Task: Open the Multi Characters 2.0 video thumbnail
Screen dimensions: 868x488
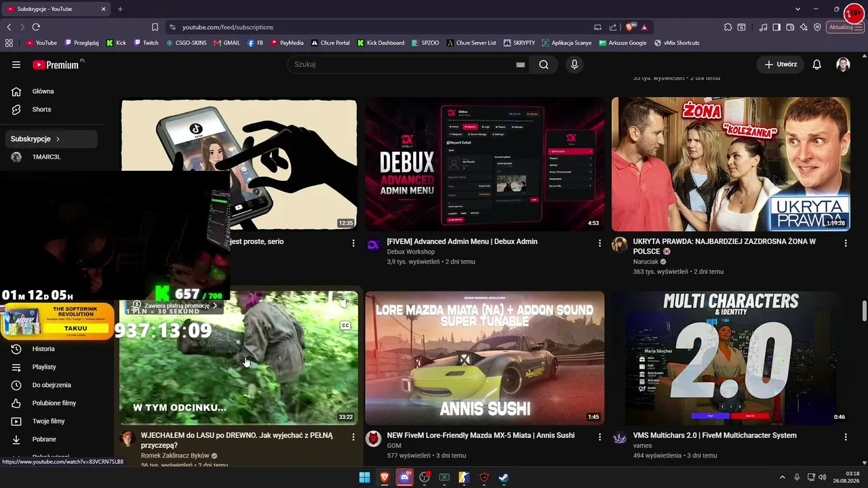Action: pyautogui.click(x=731, y=358)
